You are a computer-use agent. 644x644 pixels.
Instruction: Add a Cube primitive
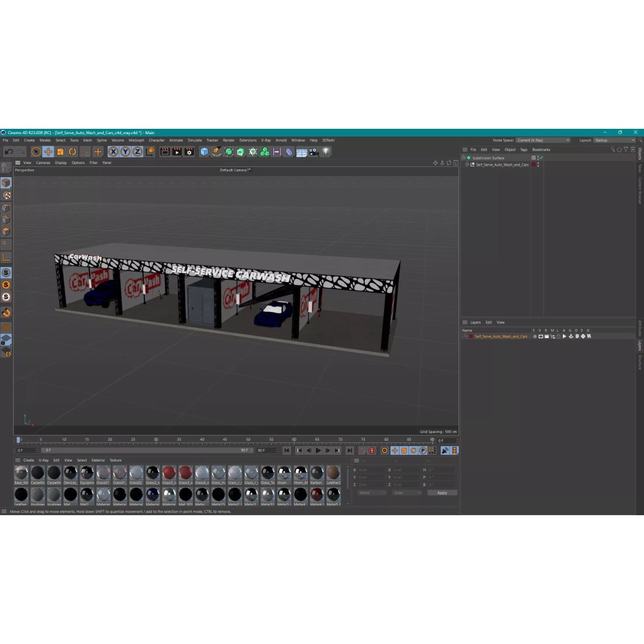(x=205, y=152)
